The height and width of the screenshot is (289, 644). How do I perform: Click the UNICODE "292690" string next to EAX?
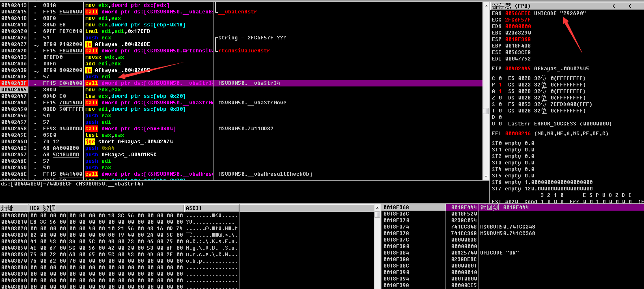560,13
